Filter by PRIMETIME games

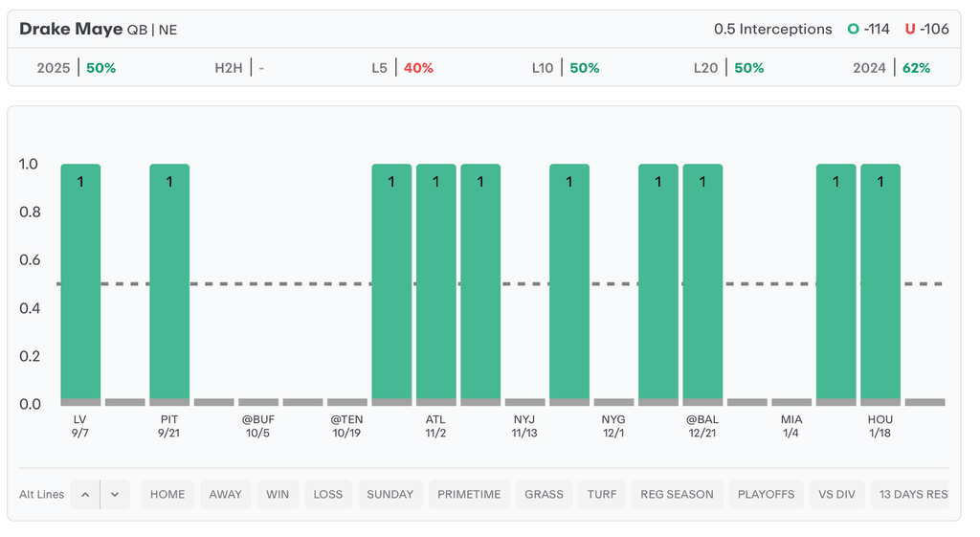coord(469,495)
